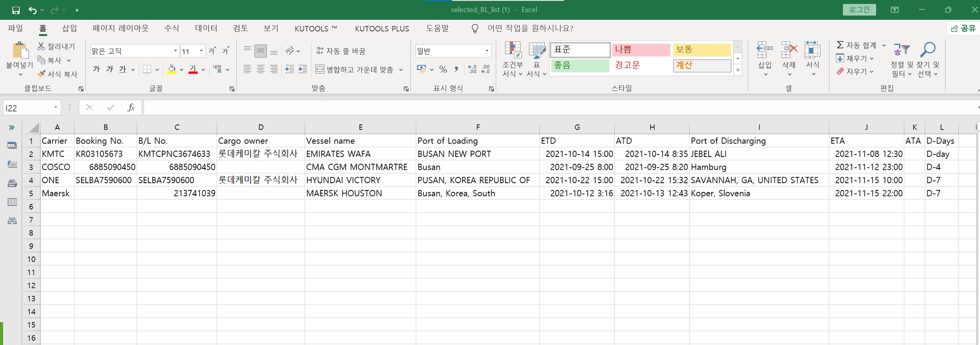The image size is (980, 345).
Task: Open Sort and Filter (정렬 및 필터)
Action: 902,59
